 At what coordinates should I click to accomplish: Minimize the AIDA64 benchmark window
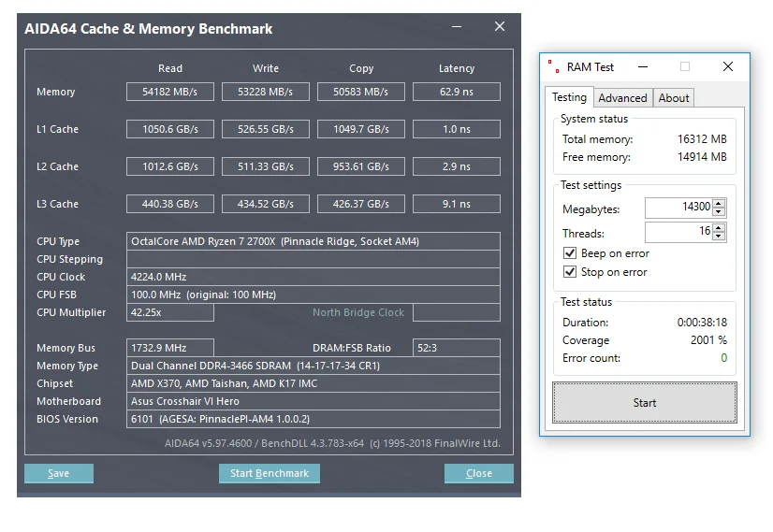[x=457, y=26]
